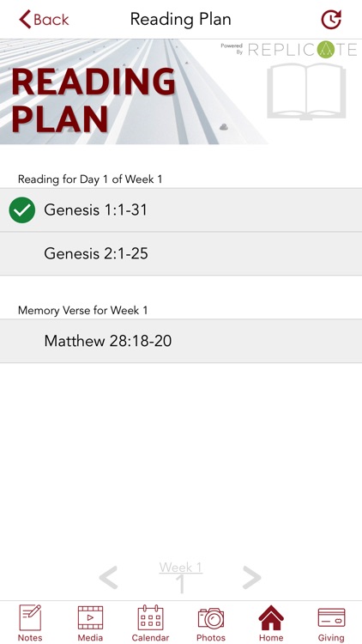362x644 pixels.
Task: Tap the Reading Plan banner title
Action: 94,100
